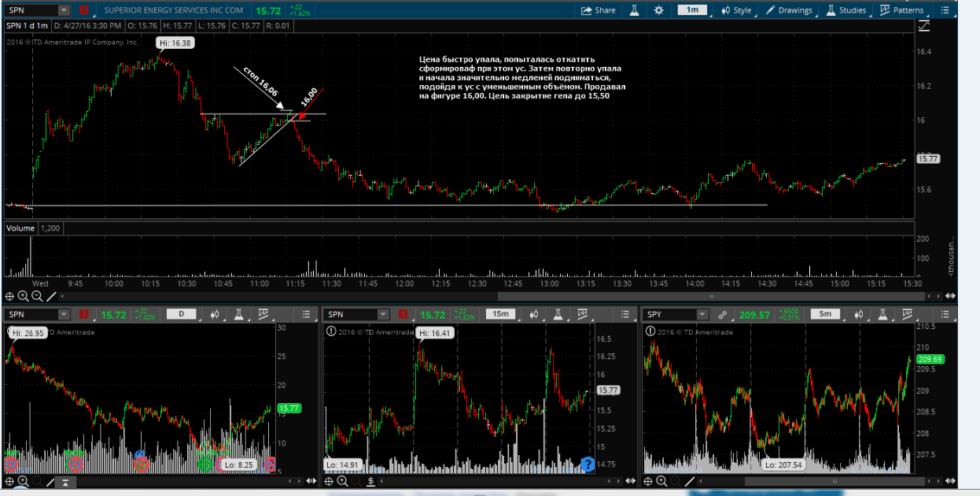Select line drawing tool under daily chart
Viewport: 980px width, 496px height.
tap(50, 481)
